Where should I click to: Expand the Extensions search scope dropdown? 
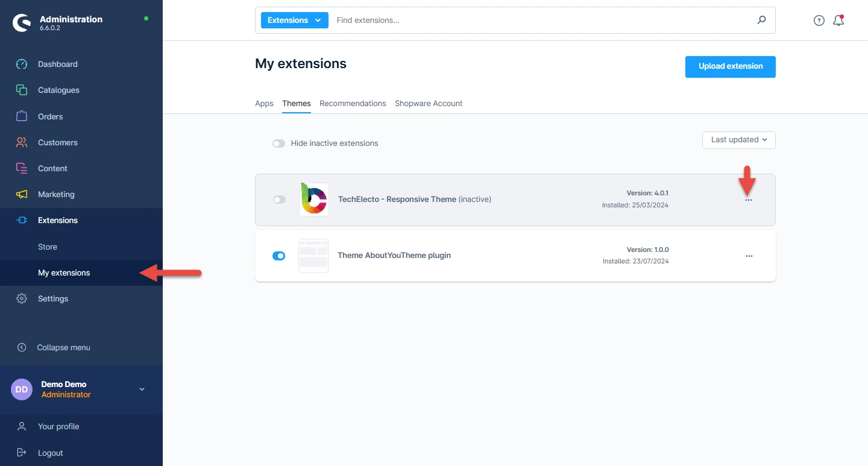pyautogui.click(x=294, y=20)
